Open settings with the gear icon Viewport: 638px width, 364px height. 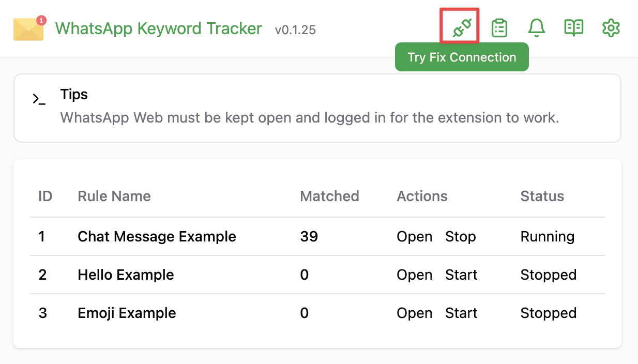tap(611, 28)
